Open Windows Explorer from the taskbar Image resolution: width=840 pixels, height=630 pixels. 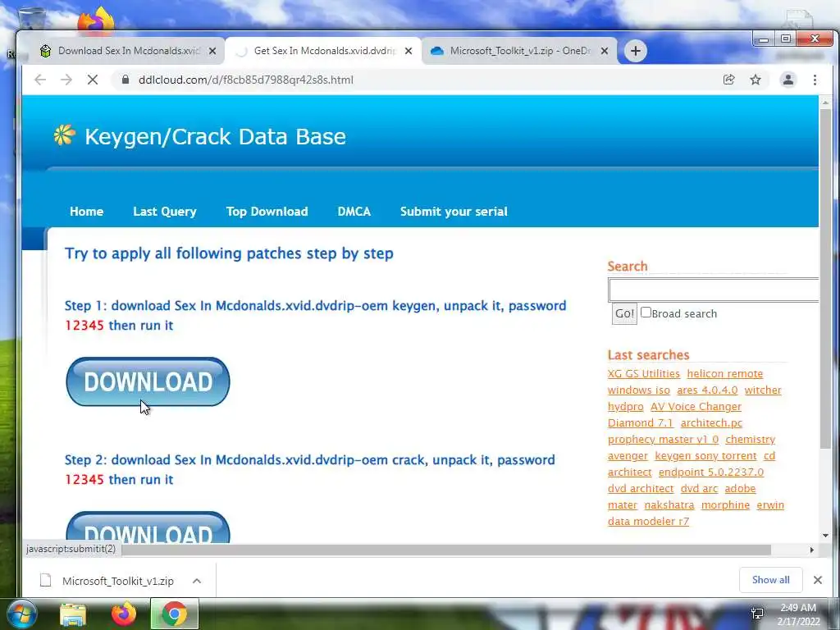point(73,614)
